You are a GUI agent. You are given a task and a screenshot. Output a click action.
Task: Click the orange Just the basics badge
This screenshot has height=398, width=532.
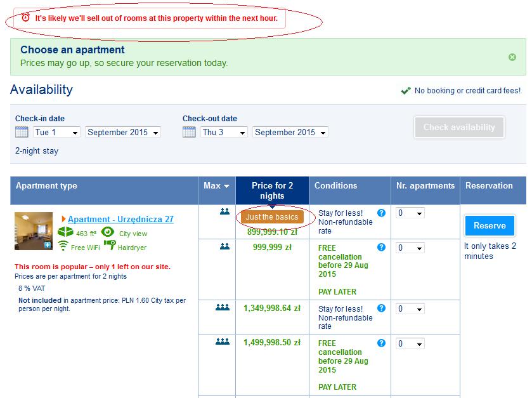(272, 217)
